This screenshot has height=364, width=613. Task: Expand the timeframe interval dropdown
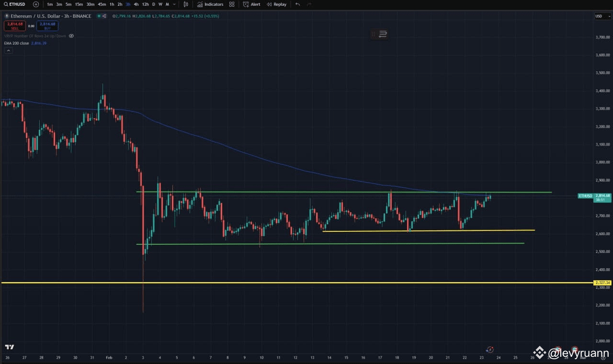click(x=174, y=4)
